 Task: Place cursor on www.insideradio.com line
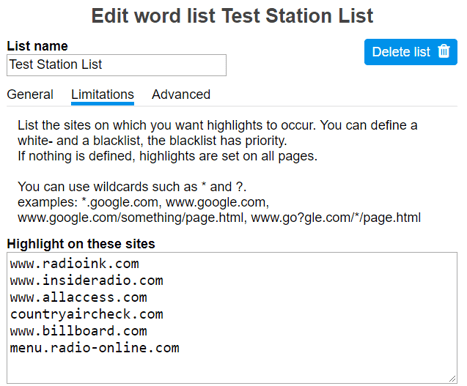87,280
